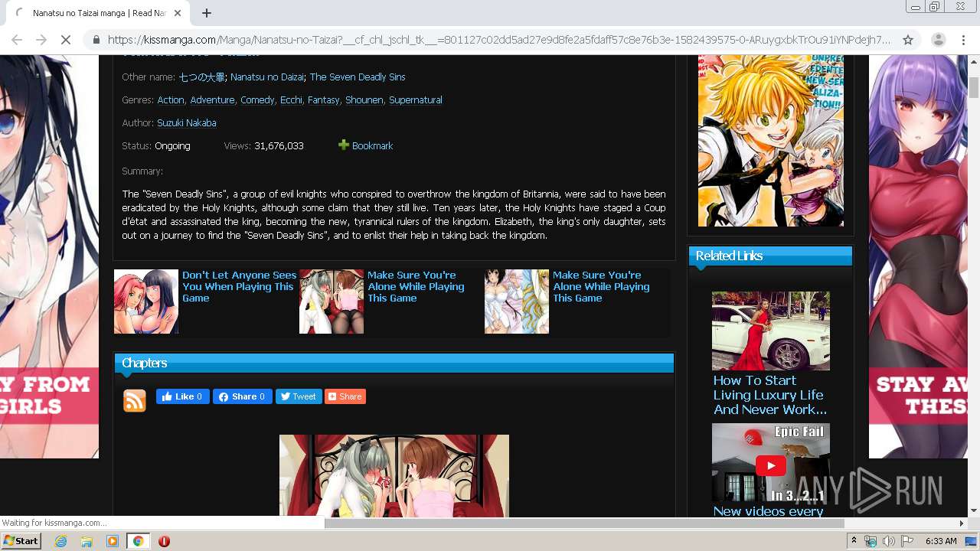Go back to the previous page

point(17,40)
